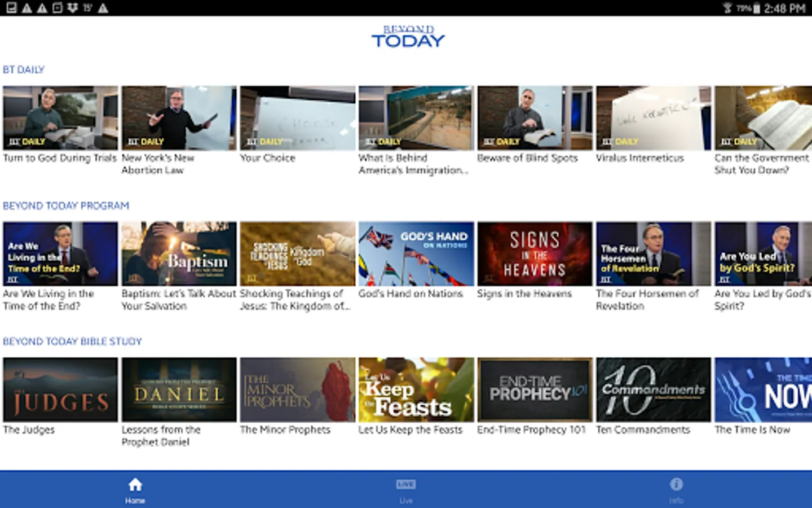The width and height of the screenshot is (812, 508).
Task: Select the 'Signs in the Heavens' title text
Action: 524,294
